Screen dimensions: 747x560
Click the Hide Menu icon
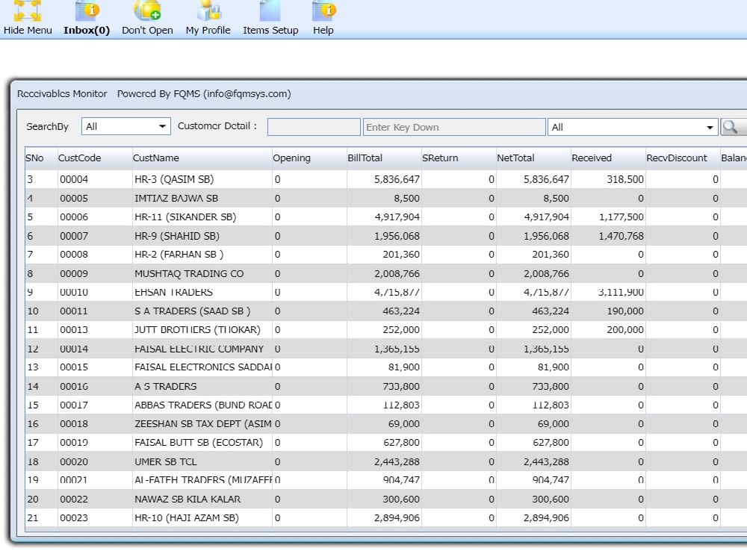pos(27,11)
